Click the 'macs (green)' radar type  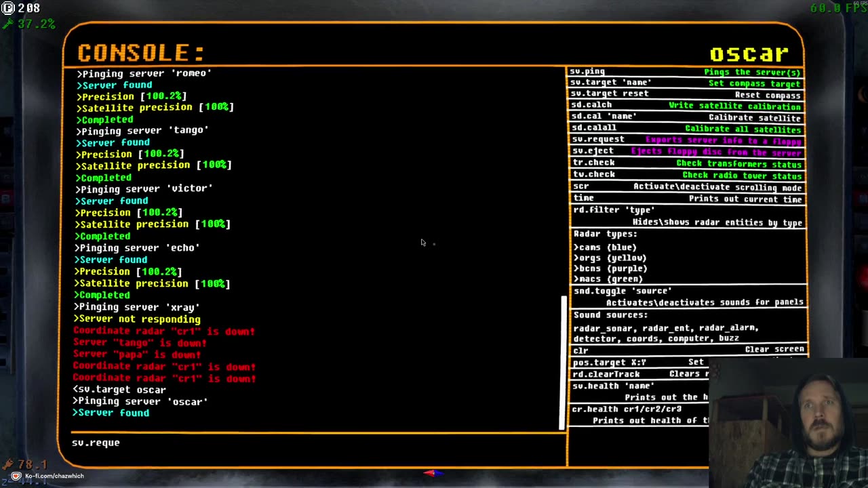(x=608, y=279)
